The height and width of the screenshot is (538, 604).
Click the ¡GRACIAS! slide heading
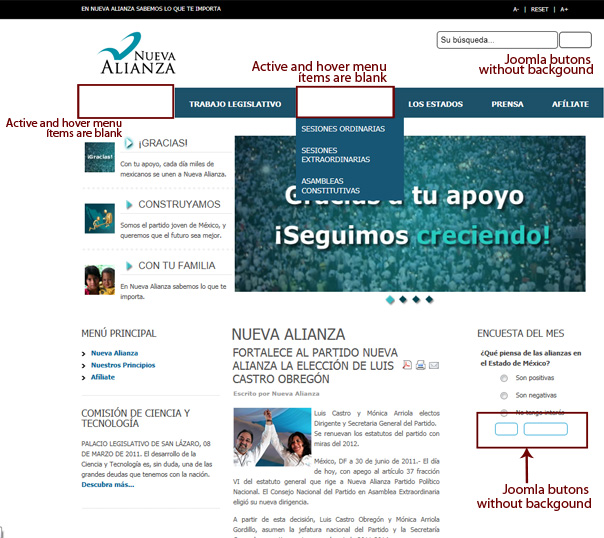pos(163,143)
